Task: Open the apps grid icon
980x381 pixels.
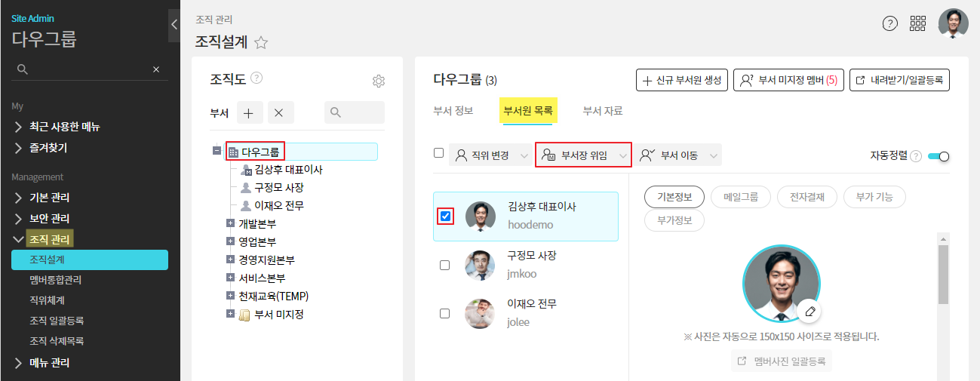Action: click(x=918, y=23)
